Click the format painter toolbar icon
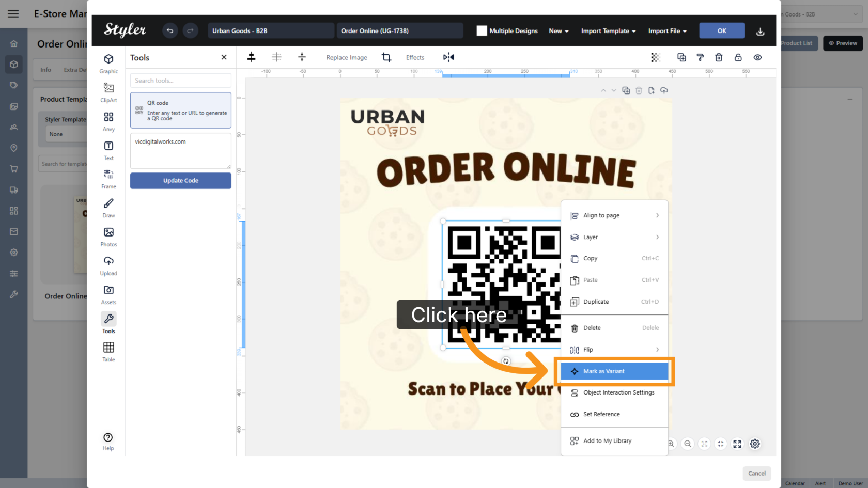The image size is (868, 488). (x=700, y=57)
